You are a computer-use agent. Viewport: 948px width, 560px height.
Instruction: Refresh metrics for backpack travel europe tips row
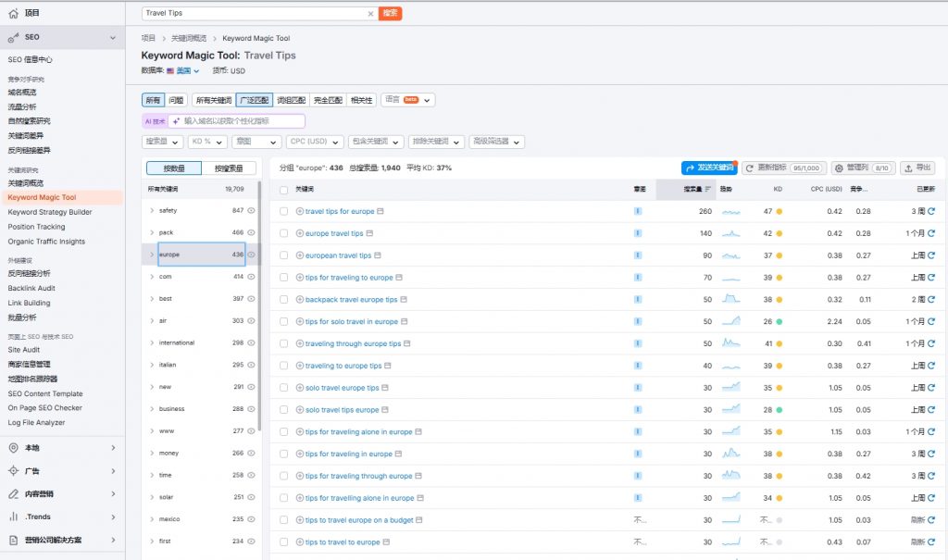pos(931,299)
